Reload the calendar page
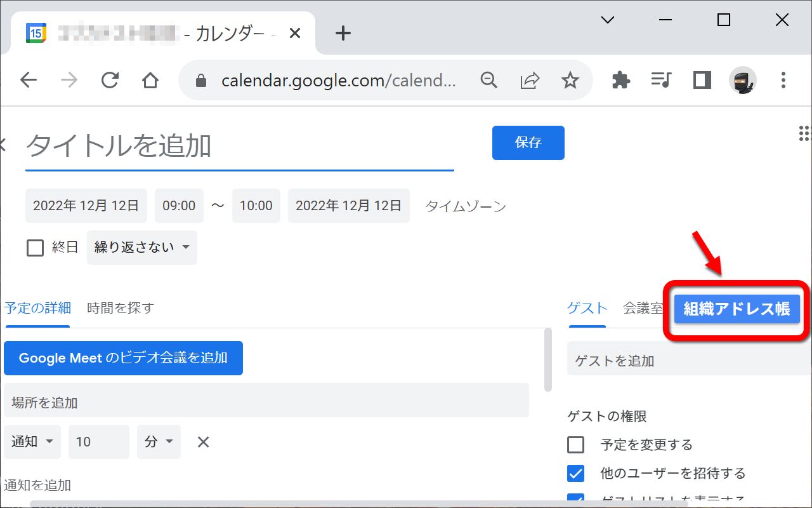The width and height of the screenshot is (812, 508). (x=110, y=80)
